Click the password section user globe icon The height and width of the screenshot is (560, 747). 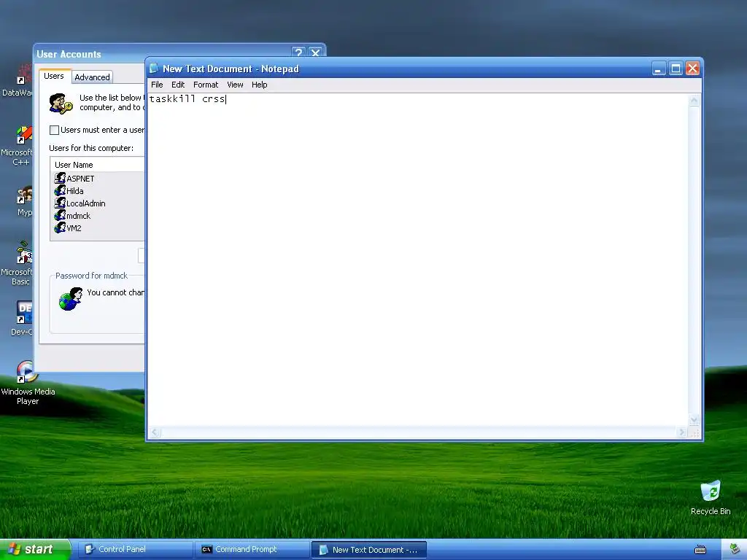[x=71, y=299]
